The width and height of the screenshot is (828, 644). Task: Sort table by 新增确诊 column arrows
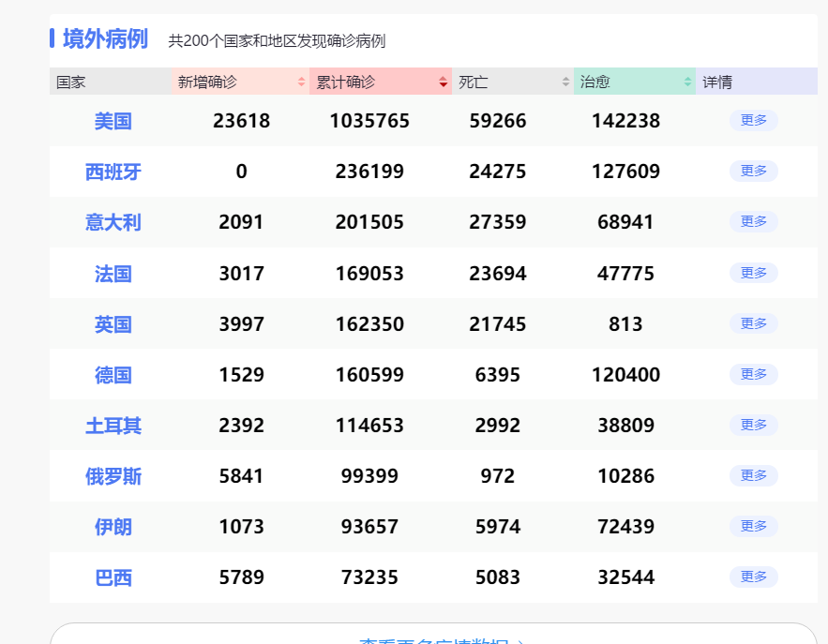301,82
